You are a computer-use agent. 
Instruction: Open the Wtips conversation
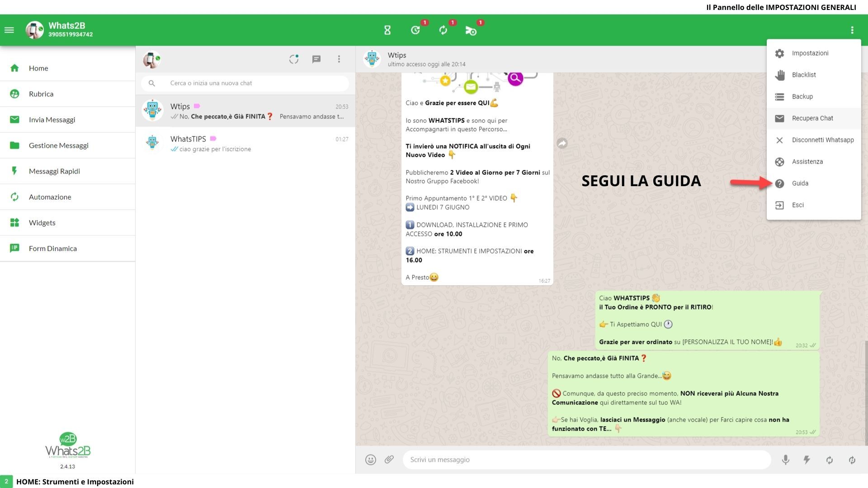click(x=245, y=111)
